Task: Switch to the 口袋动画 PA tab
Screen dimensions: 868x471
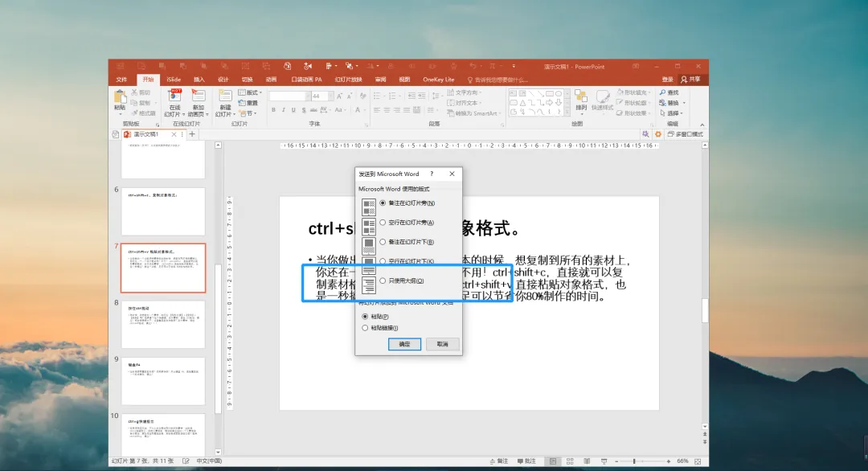Action: [x=307, y=80]
